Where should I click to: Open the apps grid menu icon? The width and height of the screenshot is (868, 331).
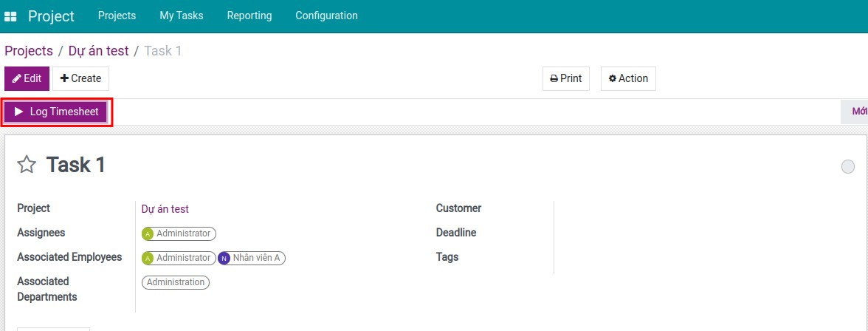(10, 16)
